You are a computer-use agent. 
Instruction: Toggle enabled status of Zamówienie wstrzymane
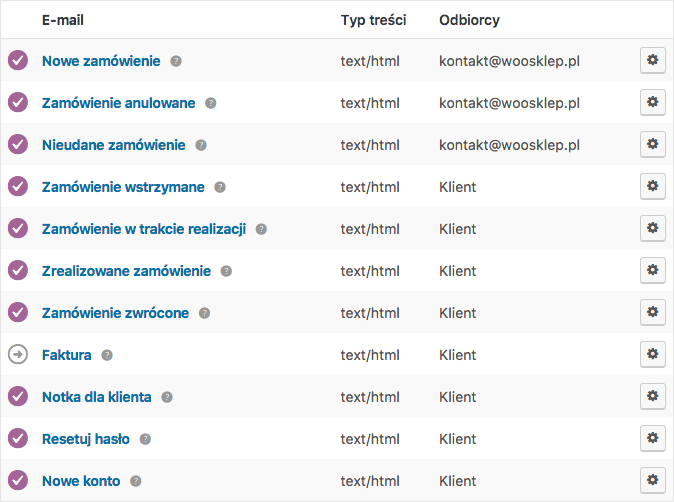18,186
